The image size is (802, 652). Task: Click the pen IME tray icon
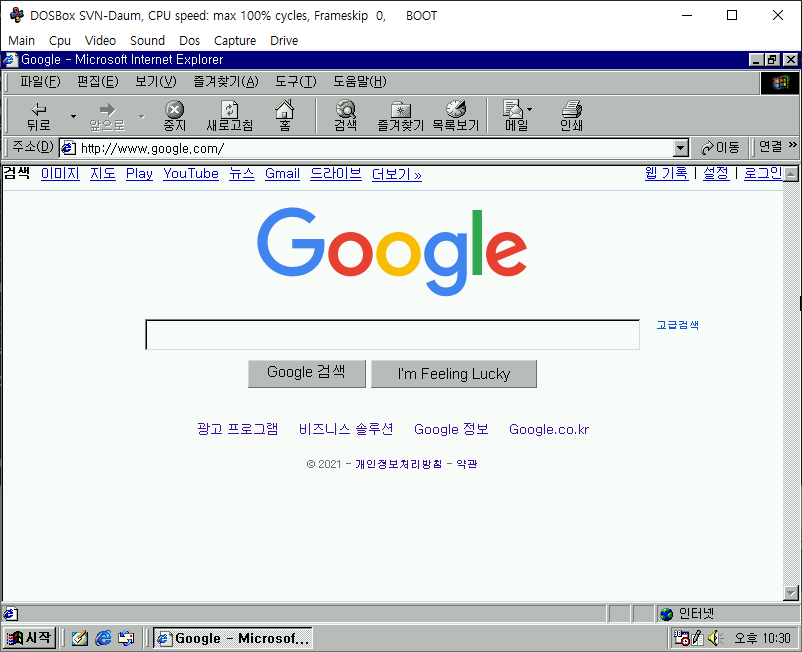tap(698, 638)
